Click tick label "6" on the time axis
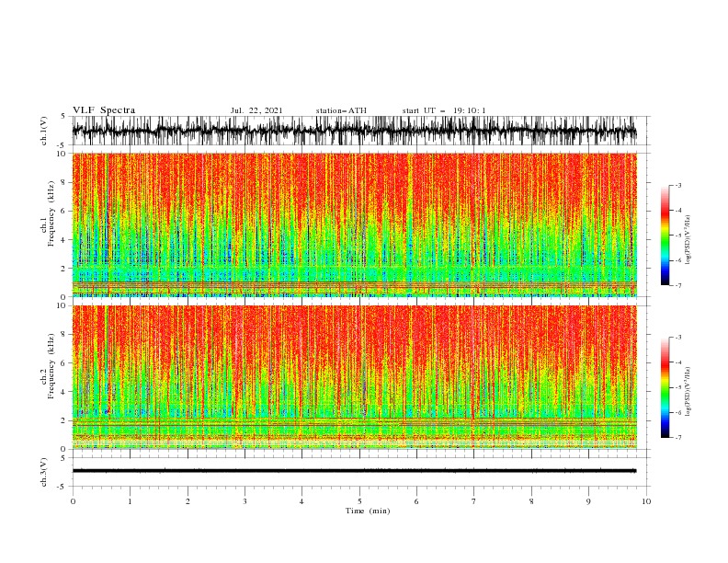 416,501
